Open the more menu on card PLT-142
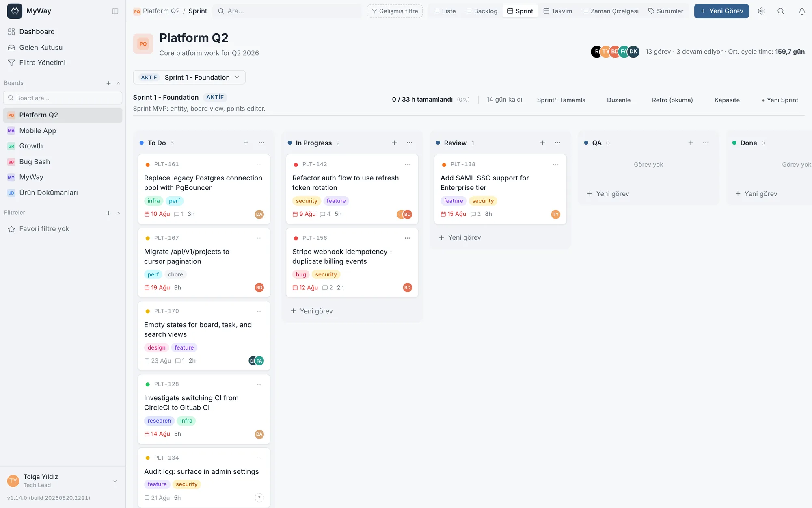This screenshot has height=508, width=812. [407, 165]
